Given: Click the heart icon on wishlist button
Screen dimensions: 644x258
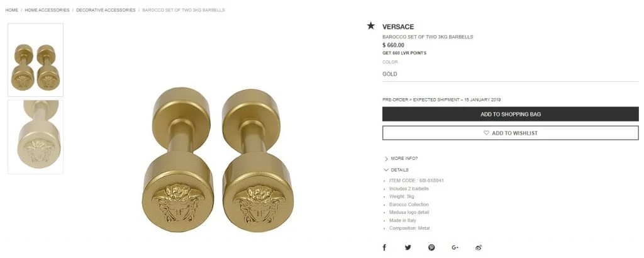Looking at the screenshot, I should point(486,133).
